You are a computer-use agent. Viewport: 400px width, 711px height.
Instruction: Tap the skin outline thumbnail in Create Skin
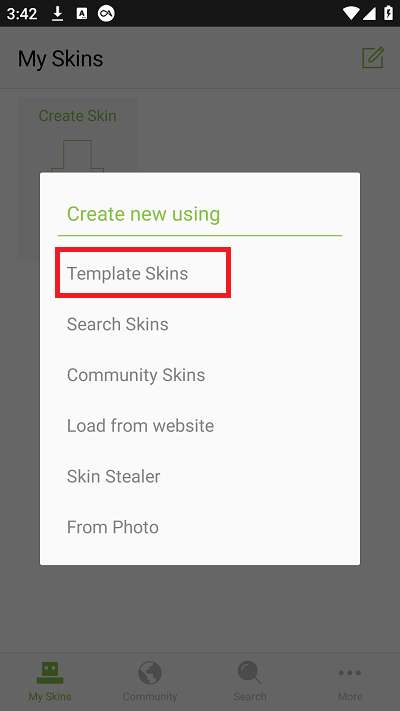78,156
